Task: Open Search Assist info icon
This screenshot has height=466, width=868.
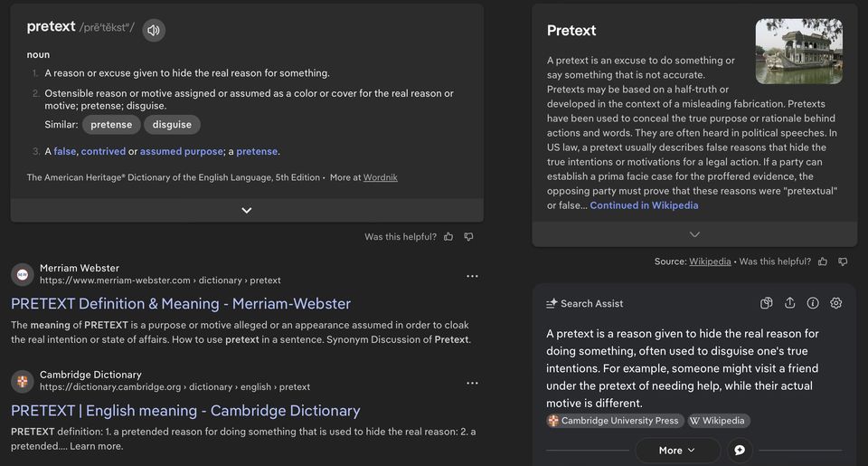Action: coord(813,303)
